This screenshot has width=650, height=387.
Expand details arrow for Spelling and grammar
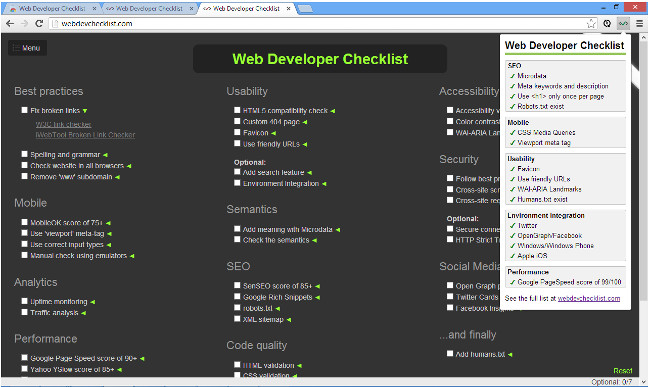(105, 155)
